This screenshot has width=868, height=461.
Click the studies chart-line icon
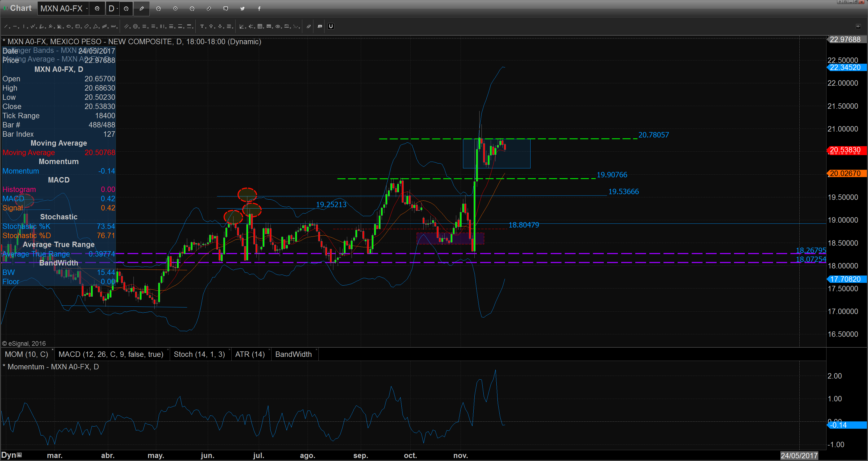[x=158, y=9]
